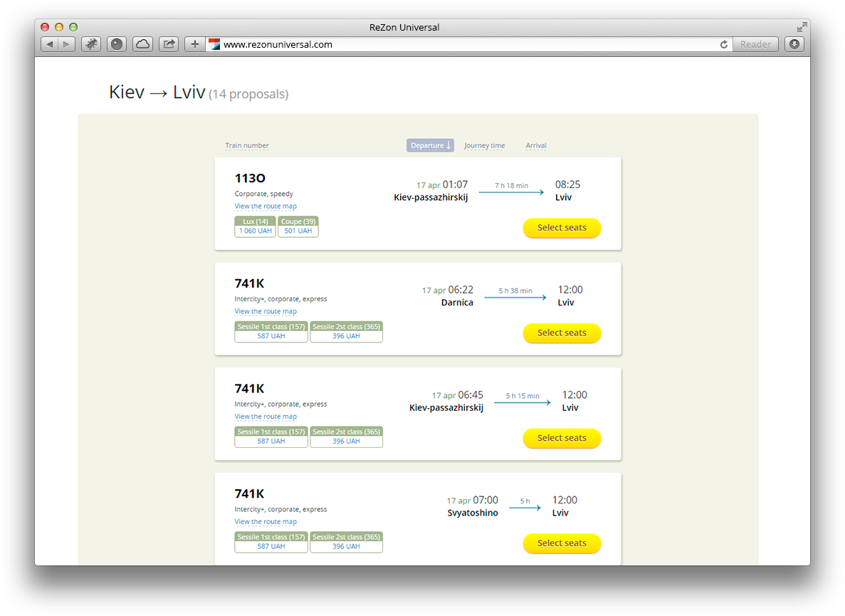845x616 pixels.
Task: Click the site favicon in address bar
Action: (214, 44)
